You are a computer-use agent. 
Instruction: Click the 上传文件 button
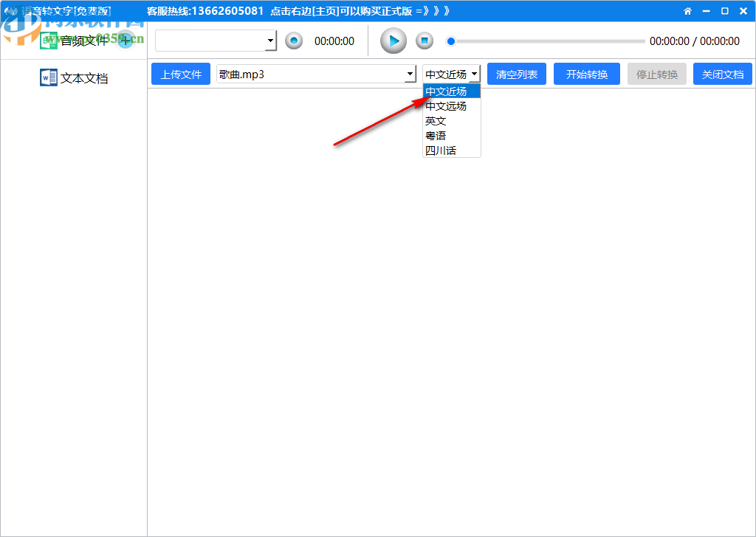coord(181,75)
